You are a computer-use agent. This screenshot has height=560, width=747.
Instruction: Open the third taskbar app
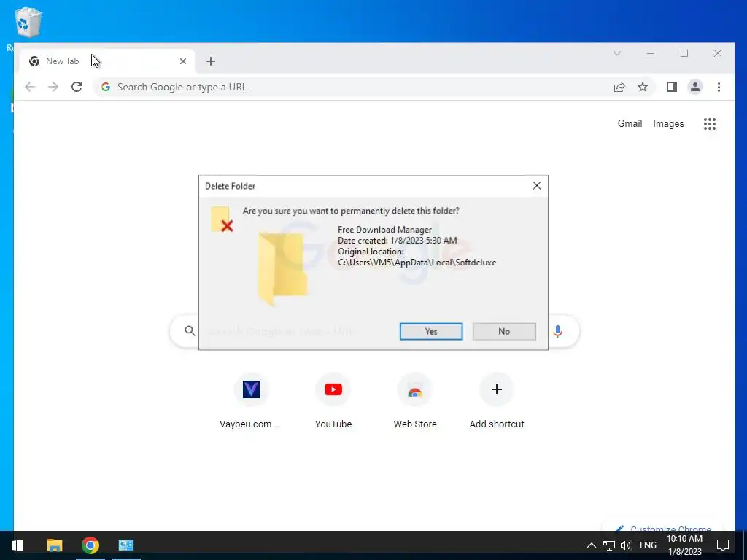pyautogui.click(x=126, y=545)
